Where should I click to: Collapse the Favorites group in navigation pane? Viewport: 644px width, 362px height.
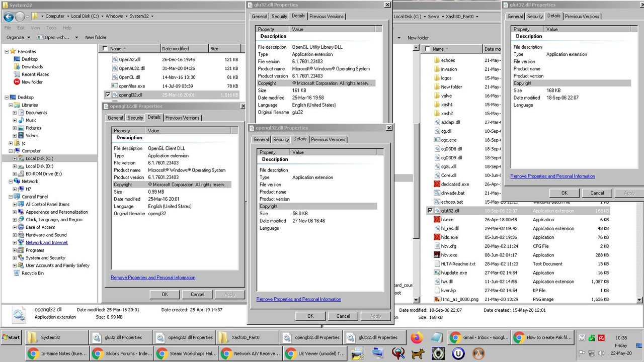[x=7, y=51]
